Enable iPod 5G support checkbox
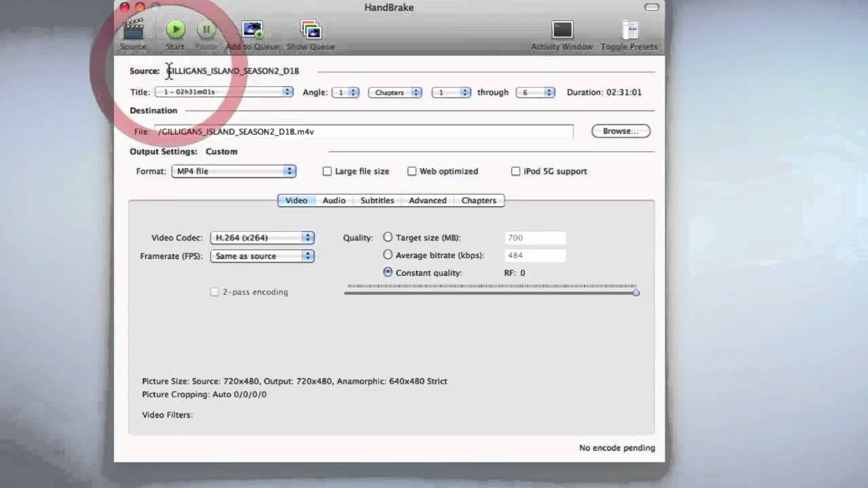868x488 pixels. (x=515, y=171)
